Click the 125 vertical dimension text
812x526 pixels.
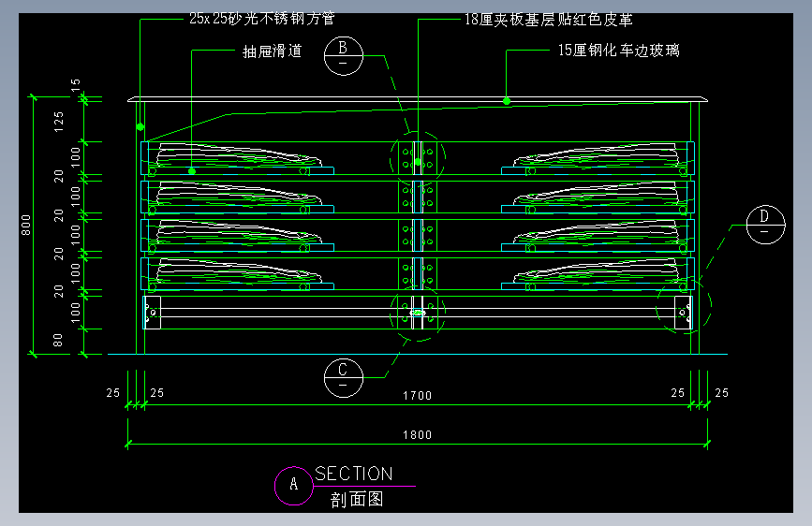click(x=59, y=122)
